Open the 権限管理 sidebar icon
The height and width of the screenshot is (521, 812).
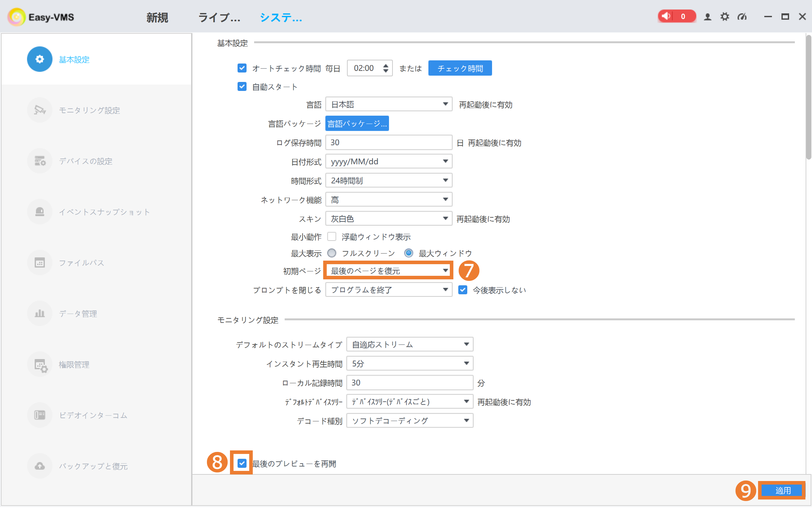coord(40,364)
